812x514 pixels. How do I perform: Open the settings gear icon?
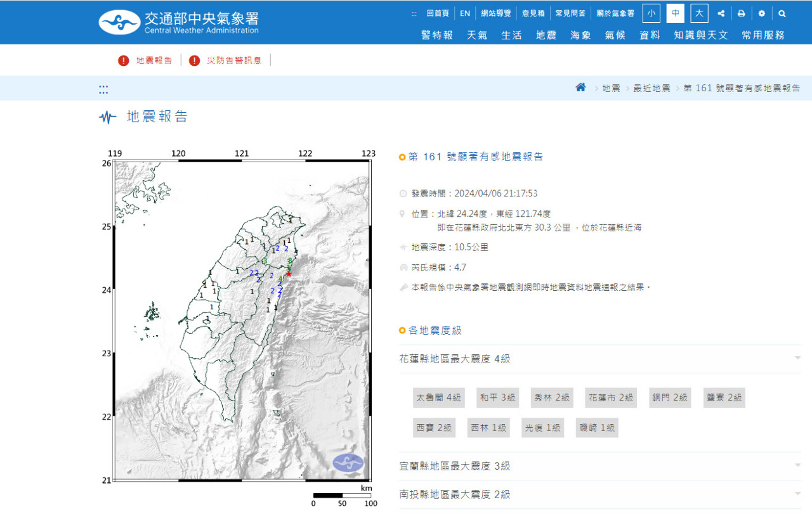[x=761, y=13]
